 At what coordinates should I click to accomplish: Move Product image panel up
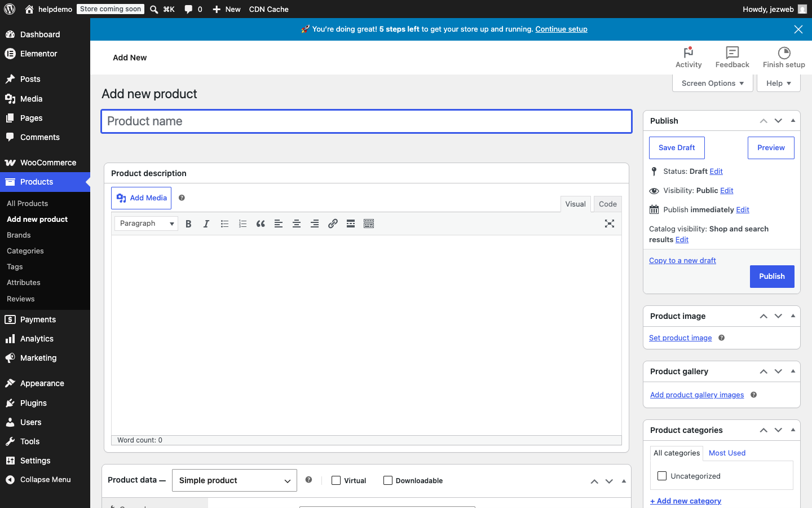tap(764, 316)
